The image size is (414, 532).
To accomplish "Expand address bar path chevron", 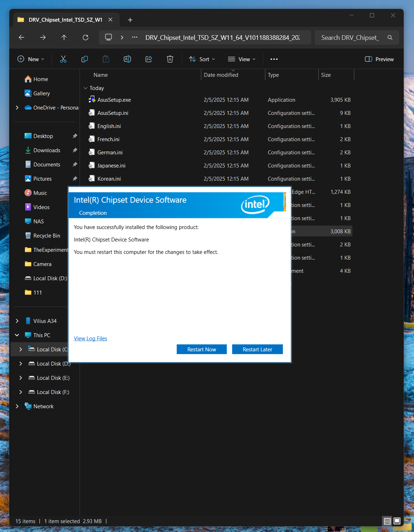I will coord(122,37).
